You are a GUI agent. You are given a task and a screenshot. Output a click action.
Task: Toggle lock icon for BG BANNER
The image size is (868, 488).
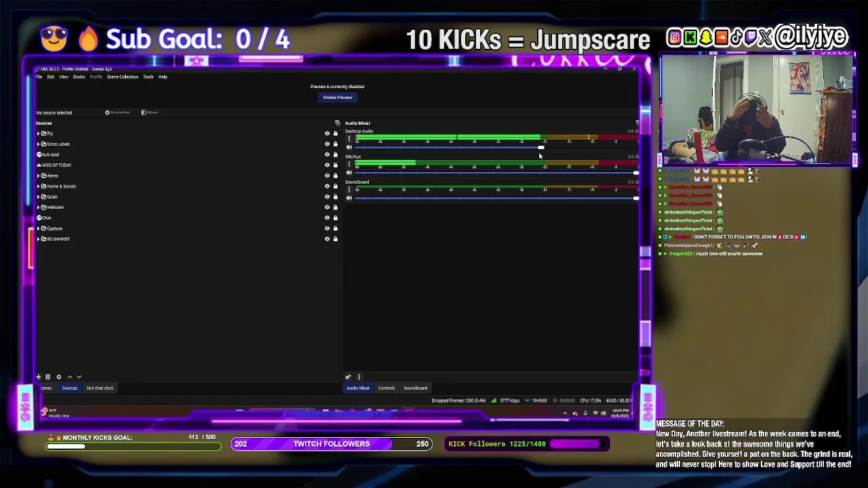335,239
